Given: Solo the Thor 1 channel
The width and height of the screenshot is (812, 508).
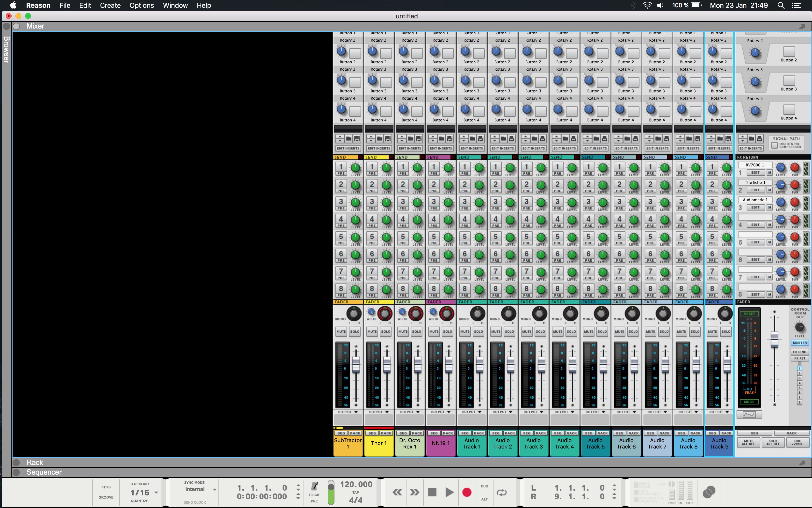Looking at the screenshot, I should tap(385, 332).
